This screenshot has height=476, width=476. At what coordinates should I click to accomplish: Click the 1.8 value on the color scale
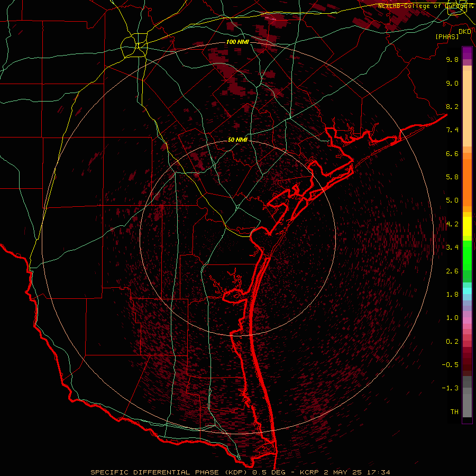point(452,295)
